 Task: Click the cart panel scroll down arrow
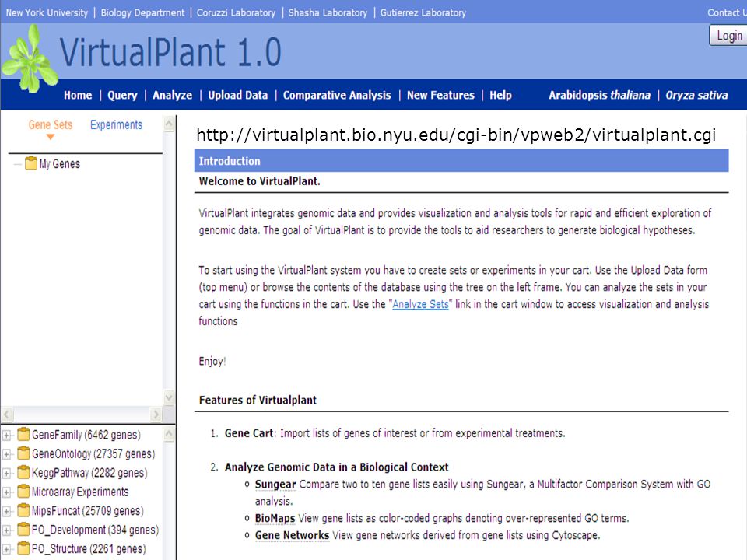tap(169, 397)
